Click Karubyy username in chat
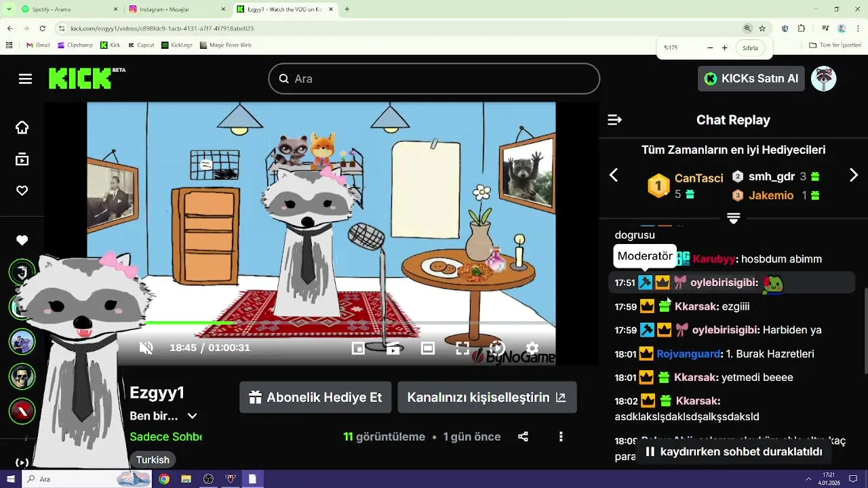The width and height of the screenshot is (868, 488). coord(714,260)
